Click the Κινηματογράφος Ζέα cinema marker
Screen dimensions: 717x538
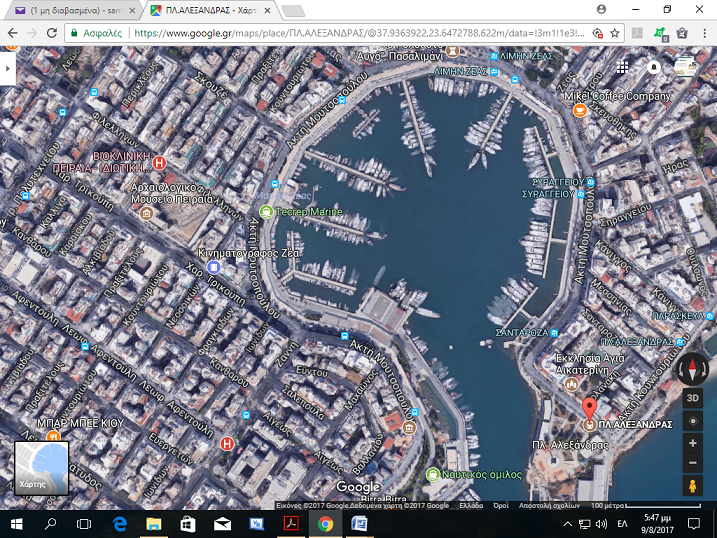[x=214, y=266]
